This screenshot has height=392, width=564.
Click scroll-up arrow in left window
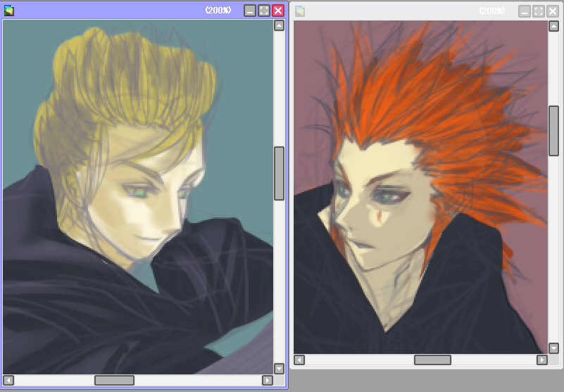click(279, 25)
